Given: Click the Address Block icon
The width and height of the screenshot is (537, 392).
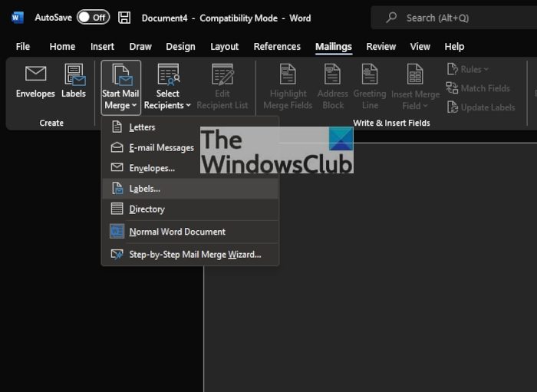Looking at the screenshot, I should 332,74.
